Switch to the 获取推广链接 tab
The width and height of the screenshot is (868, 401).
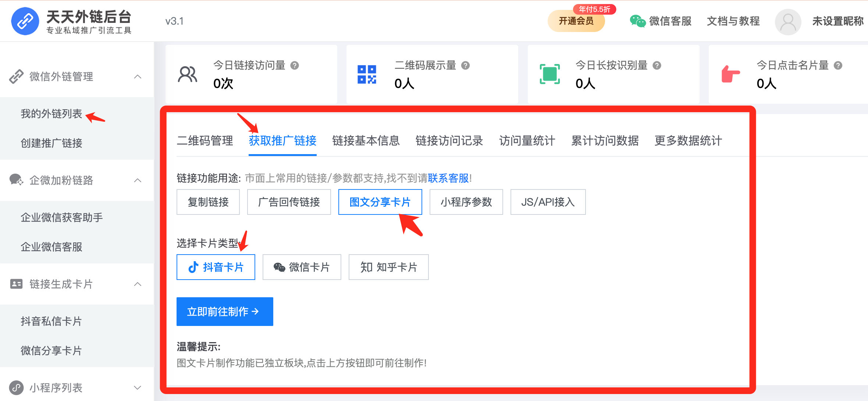click(x=282, y=141)
